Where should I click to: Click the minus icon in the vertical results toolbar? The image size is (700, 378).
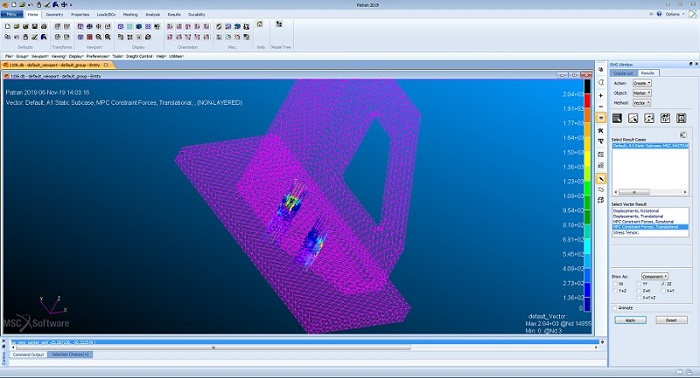(601, 107)
